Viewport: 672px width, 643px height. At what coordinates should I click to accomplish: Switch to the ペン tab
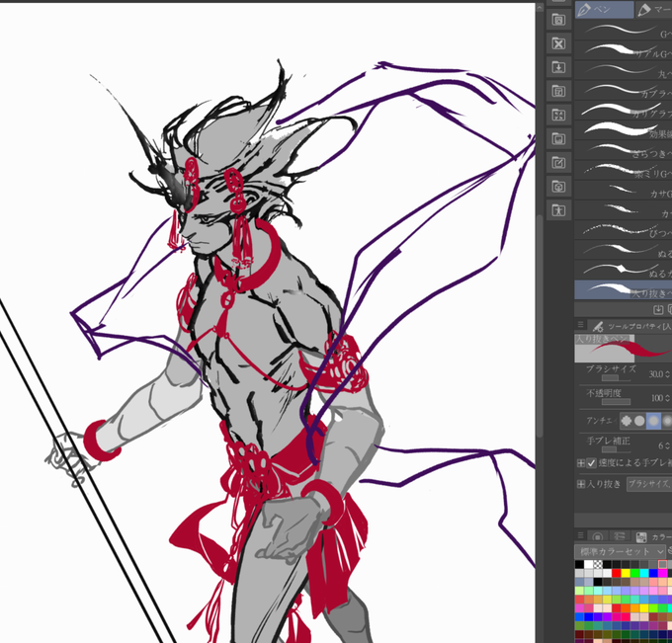pos(604,10)
